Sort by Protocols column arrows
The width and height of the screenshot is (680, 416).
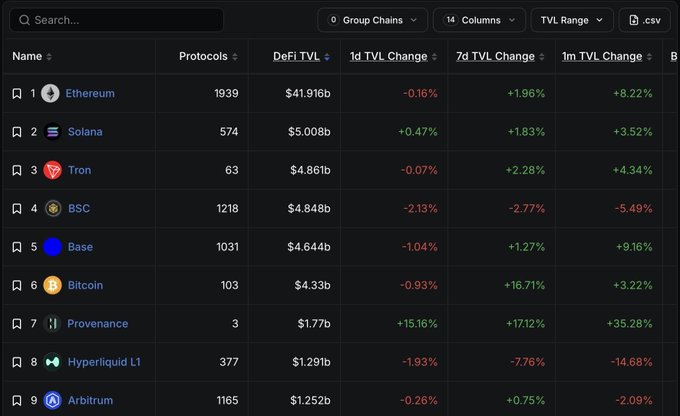click(x=235, y=57)
